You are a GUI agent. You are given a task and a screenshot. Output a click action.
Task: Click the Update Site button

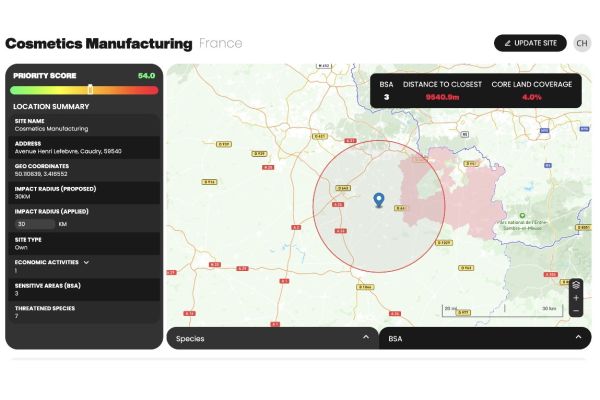[x=530, y=43]
